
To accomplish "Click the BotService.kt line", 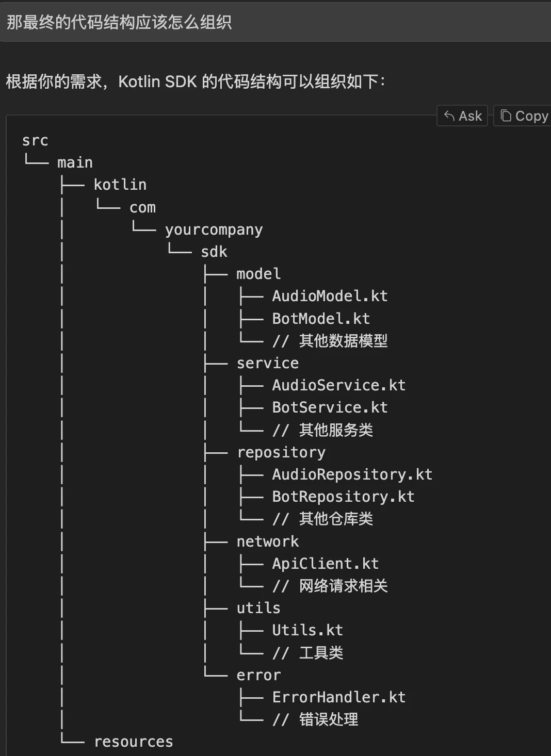I will coord(330,407).
